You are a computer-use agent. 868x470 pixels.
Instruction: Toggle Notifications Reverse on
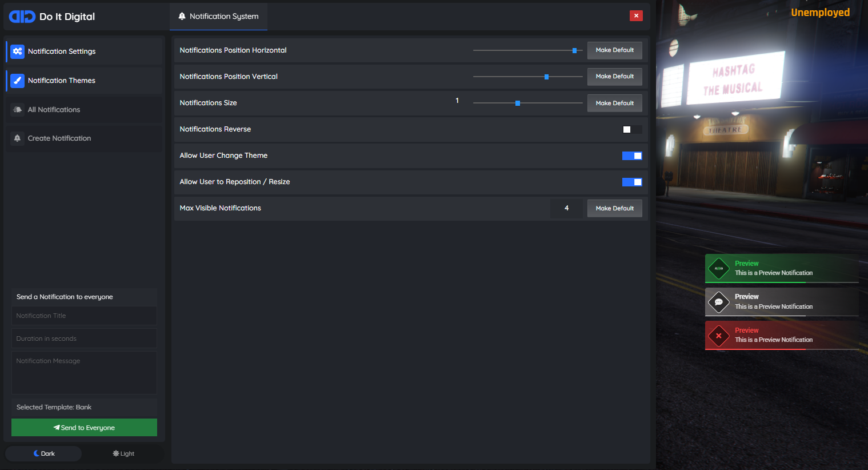[632, 129]
